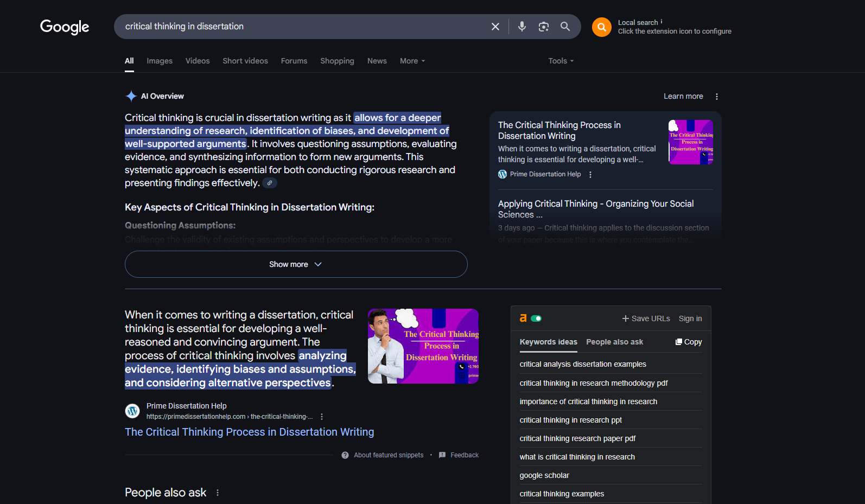
Task: Click 'Prime Dissertation Help' name in source card
Action: tap(545, 174)
